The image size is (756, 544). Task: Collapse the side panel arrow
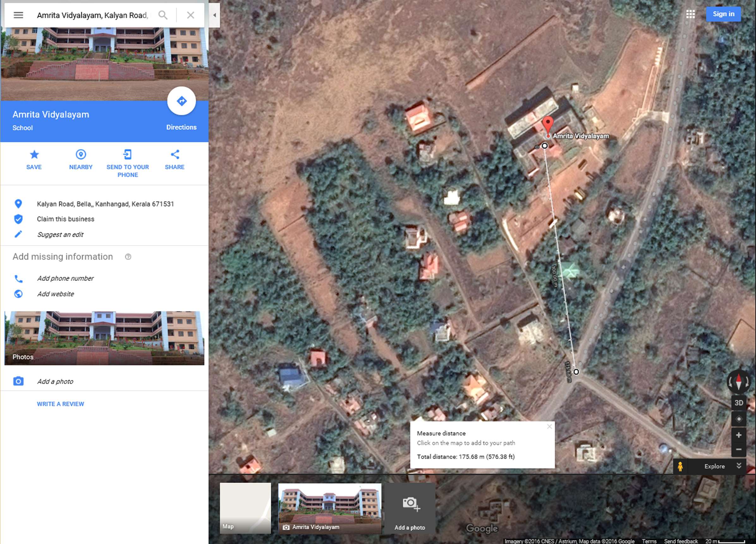(x=214, y=15)
